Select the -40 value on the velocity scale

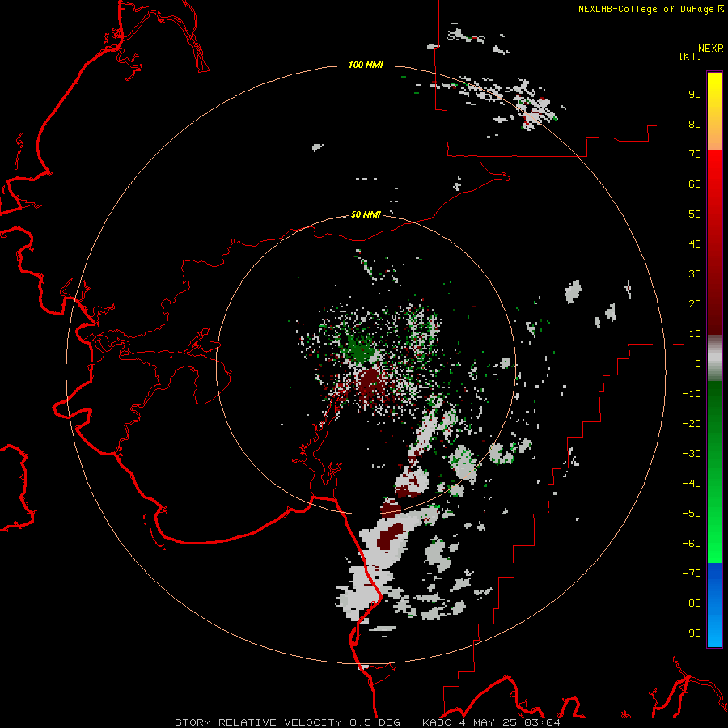(692, 484)
